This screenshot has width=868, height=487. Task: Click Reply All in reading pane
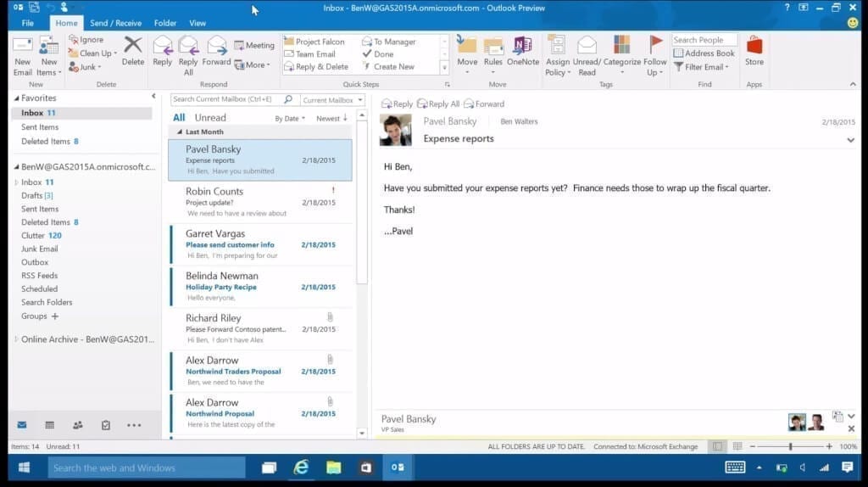click(438, 104)
